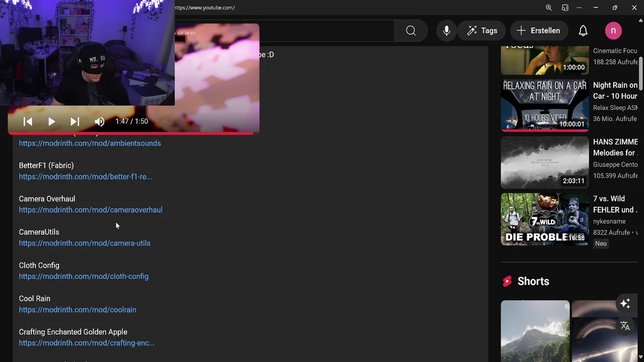Skip to previous video in mini player
This screenshot has height=362, width=644.
click(x=28, y=121)
